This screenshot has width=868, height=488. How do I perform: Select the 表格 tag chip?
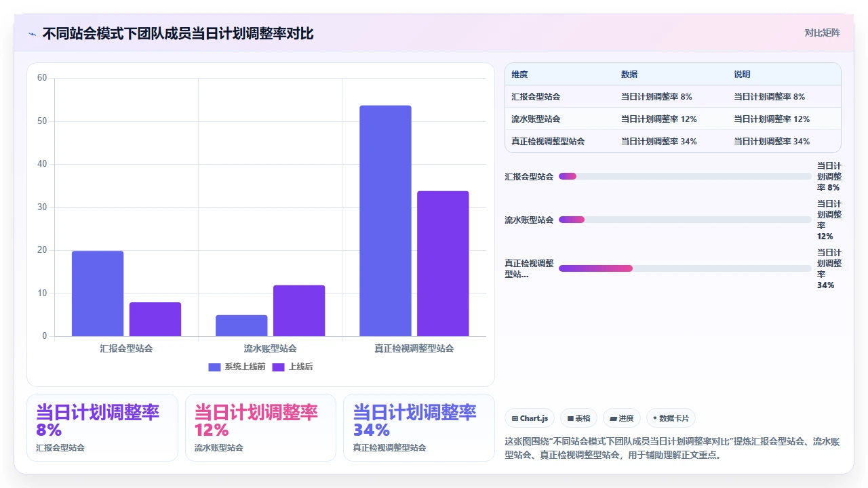(578, 418)
